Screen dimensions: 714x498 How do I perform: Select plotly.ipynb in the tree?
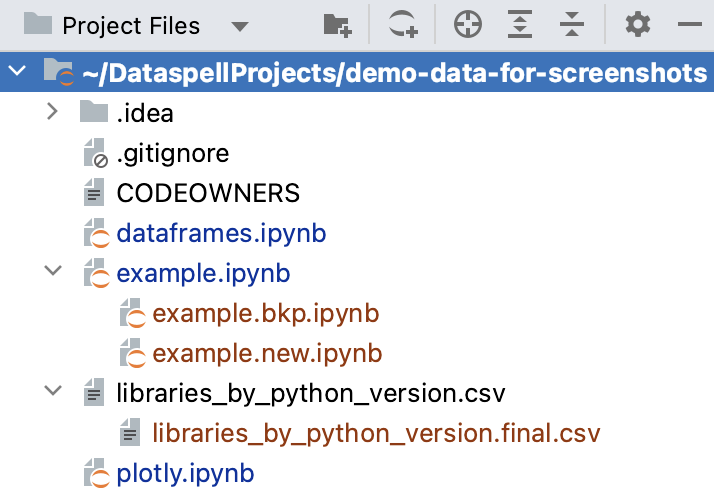185,472
